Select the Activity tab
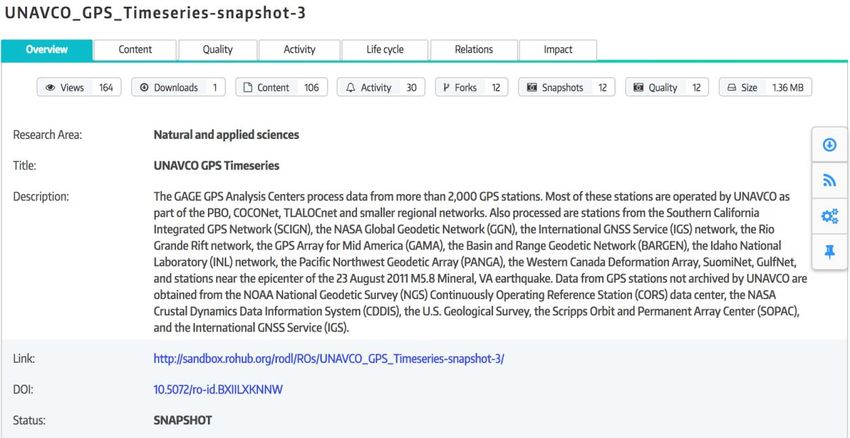 (299, 50)
